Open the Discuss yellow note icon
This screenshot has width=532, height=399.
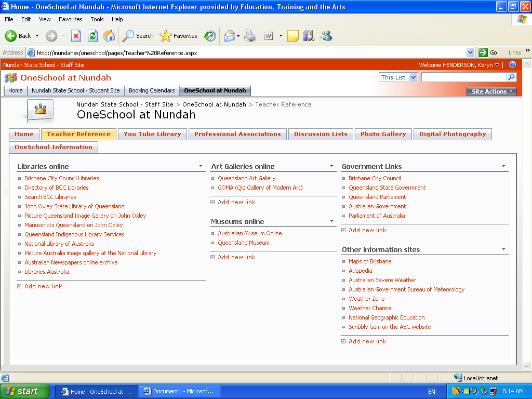(x=293, y=36)
